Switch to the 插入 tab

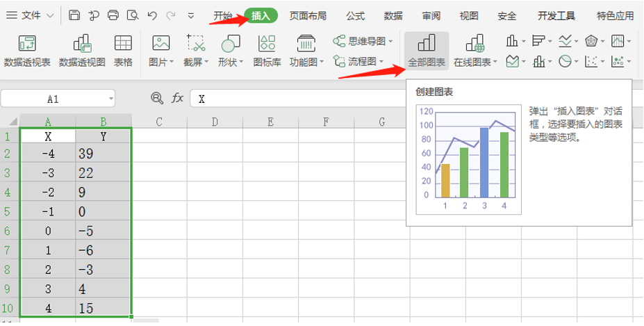point(261,16)
